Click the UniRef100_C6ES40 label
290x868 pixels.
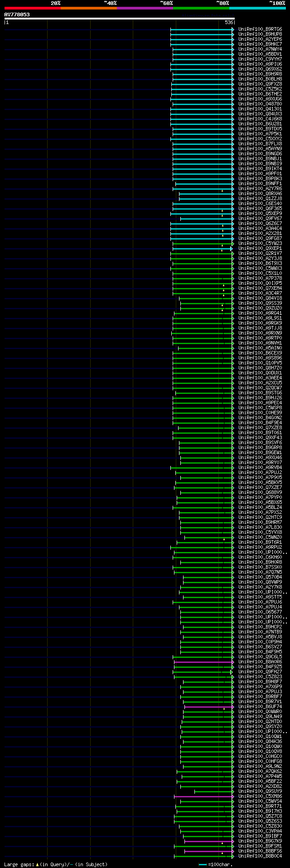[x=260, y=204]
